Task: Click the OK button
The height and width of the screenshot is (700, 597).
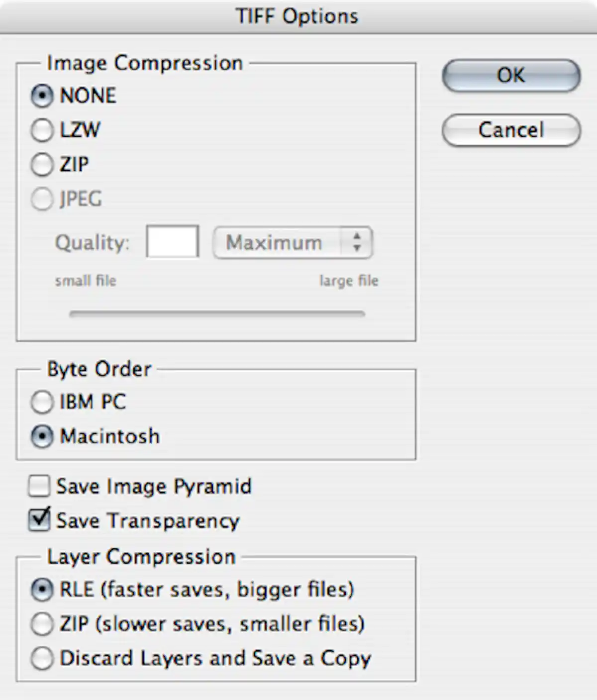Action: click(510, 75)
